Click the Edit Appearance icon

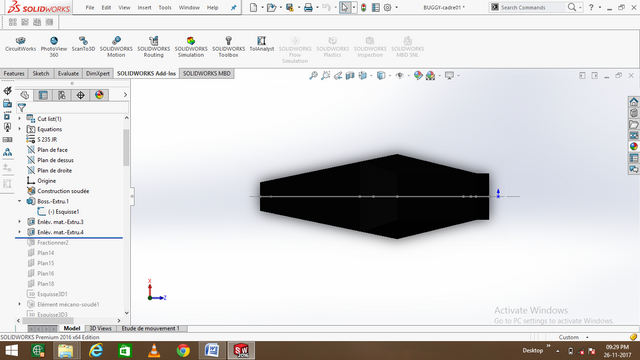pyautogui.click(x=418, y=76)
